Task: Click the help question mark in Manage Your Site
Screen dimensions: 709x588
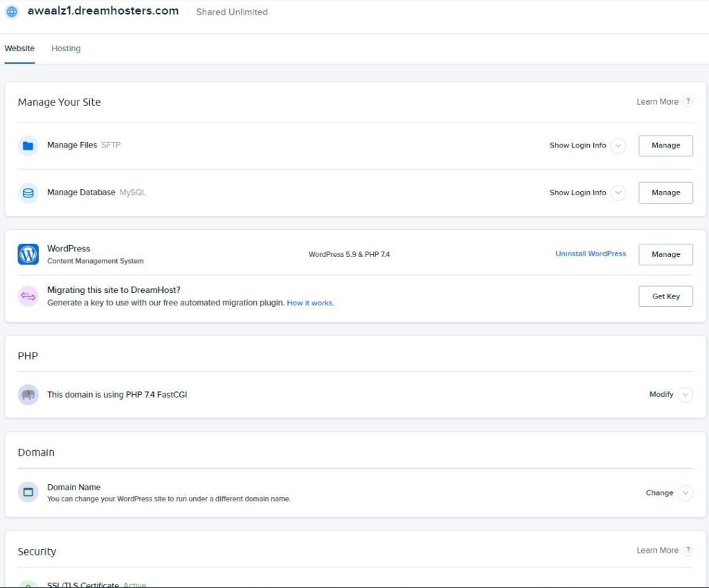Action: click(688, 102)
